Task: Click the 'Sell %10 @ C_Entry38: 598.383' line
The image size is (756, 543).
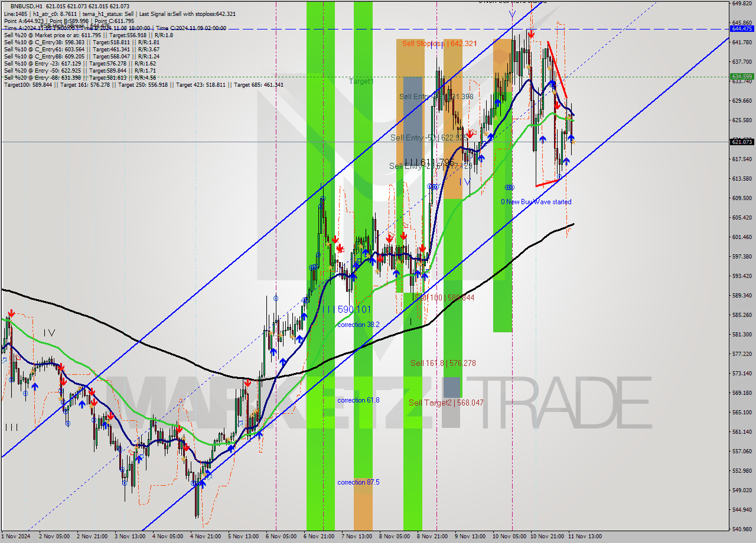Action: (x=82, y=42)
